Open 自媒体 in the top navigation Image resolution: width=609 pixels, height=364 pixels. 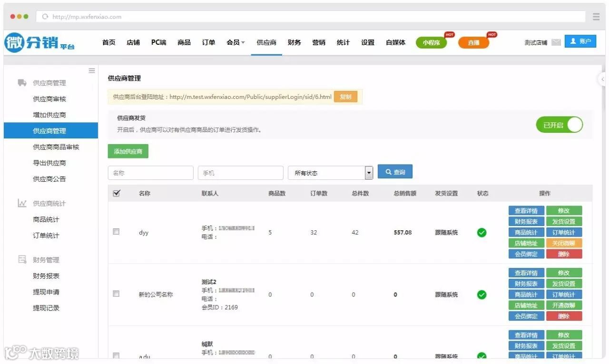pyautogui.click(x=396, y=42)
